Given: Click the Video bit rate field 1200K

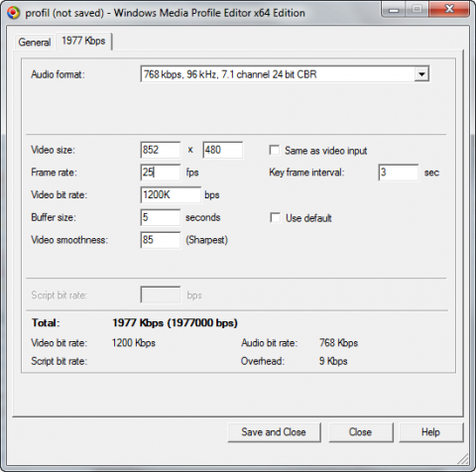Looking at the screenshot, I should (x=171, y=194).
